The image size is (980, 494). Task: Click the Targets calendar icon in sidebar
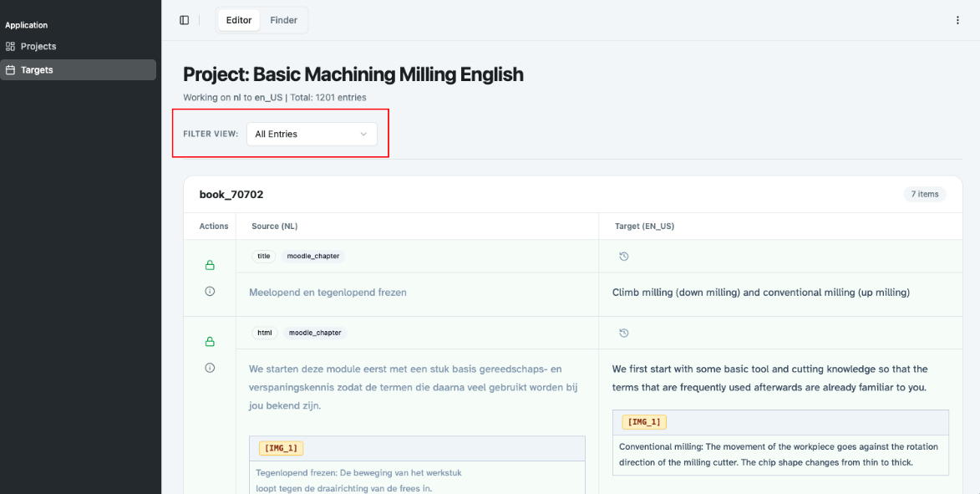coord(10,70)
